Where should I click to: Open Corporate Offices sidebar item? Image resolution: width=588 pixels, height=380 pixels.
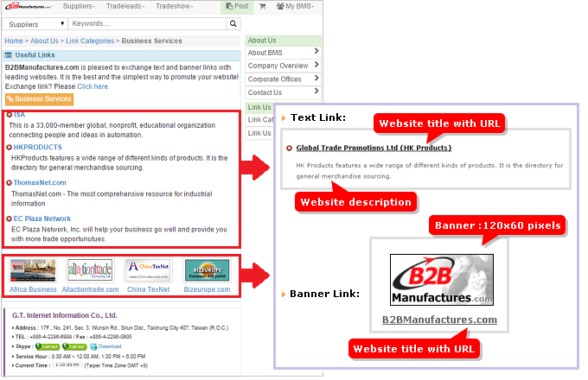tap(283, 79)
